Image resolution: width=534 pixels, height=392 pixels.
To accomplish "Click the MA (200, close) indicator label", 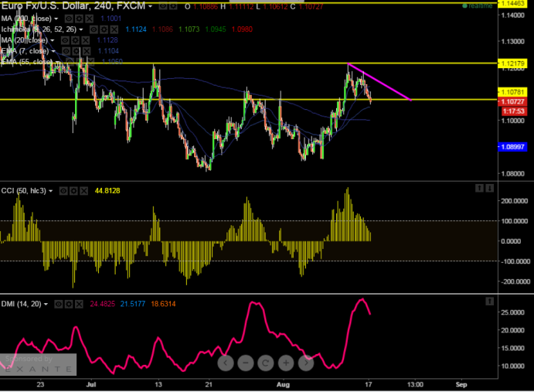I will coord(26,19).
